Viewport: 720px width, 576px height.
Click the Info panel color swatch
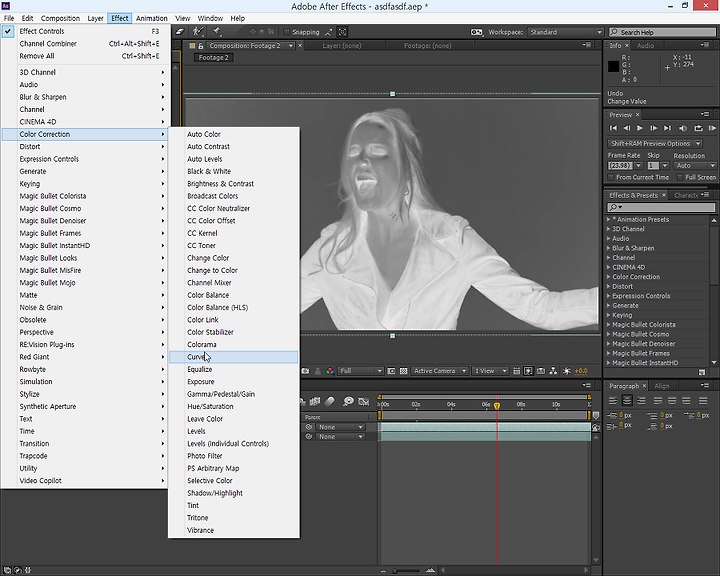(x=613, y=67)
